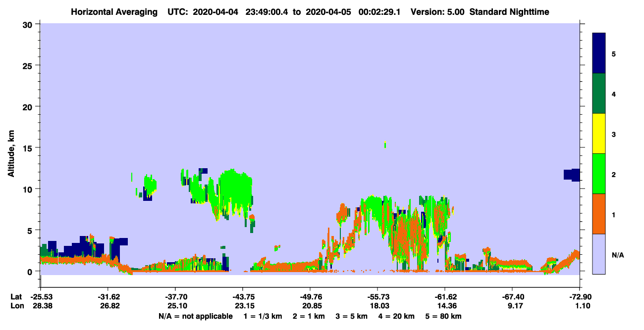Click the bright green colorbar segment labeled 2
Viewport: 644px width, 330px height.
coord(599,174)
